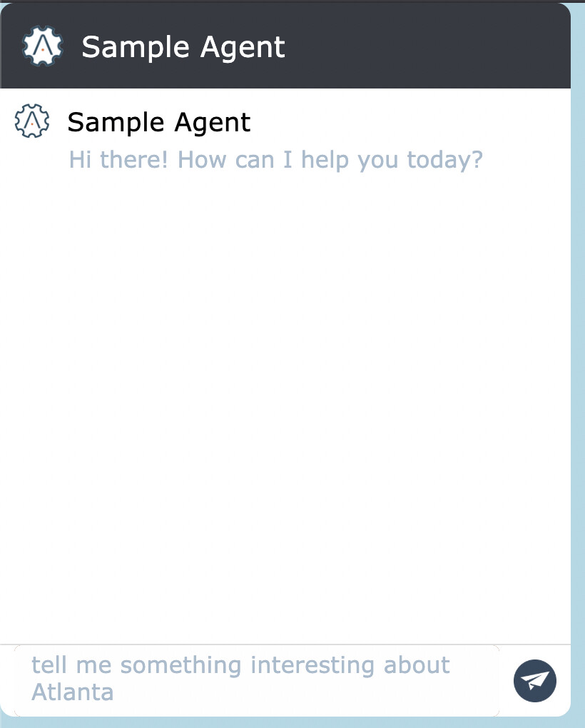Viewport: 585px width, 728px height.
Task: Click the word Agent in the dark header title
Action: 243,49
